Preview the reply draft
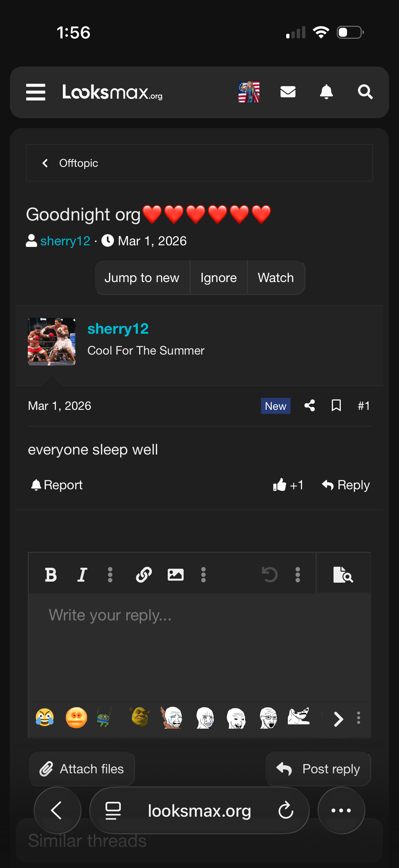This screenshot has height=868, width=399. tap(343, 574)
